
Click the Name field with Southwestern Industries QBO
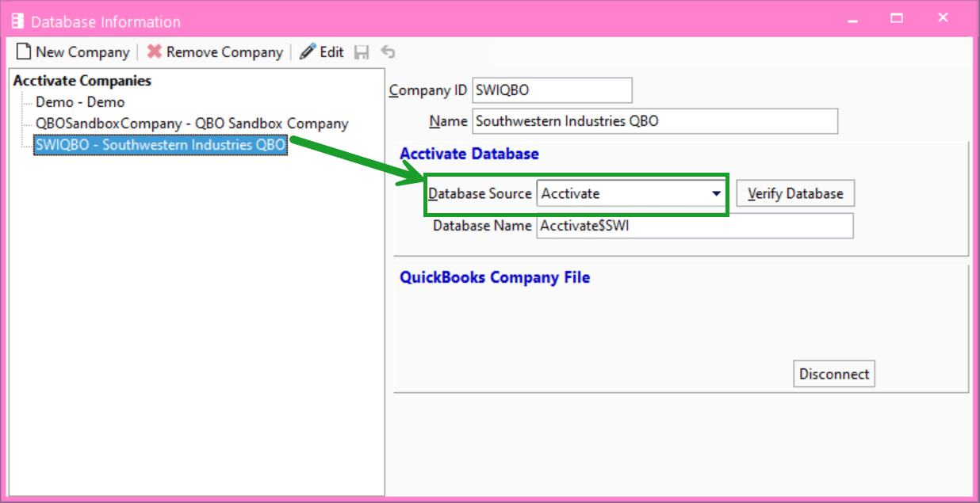(656, 120)
